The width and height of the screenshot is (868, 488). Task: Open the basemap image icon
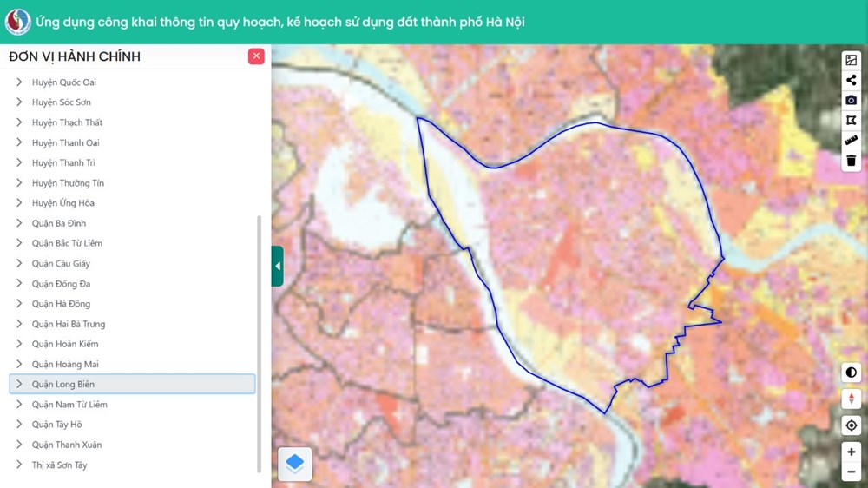pos(851,60)
